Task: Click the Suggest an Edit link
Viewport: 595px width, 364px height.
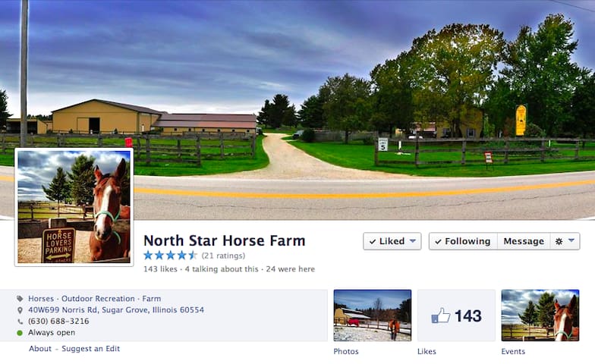Action: point(91,349)
